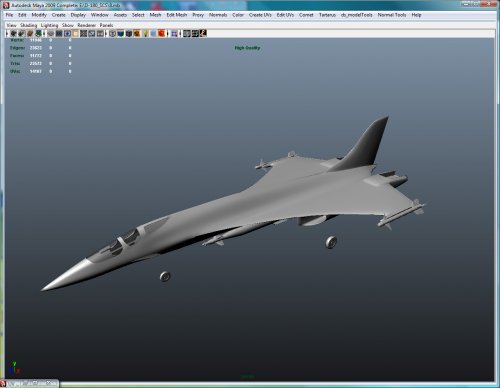
Task: Open the Create menu
Action: 59,15
